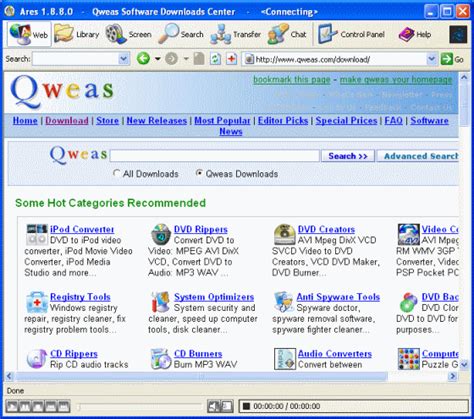
Task: Click the DVD Rippers category icon
Action: pos(161,234)
